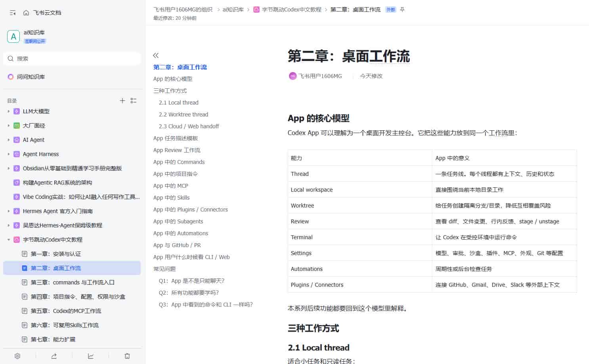Viewport: 589px width, 364px height.
Task: Select the AI Agent document icon
Action: tap(17, 140)
